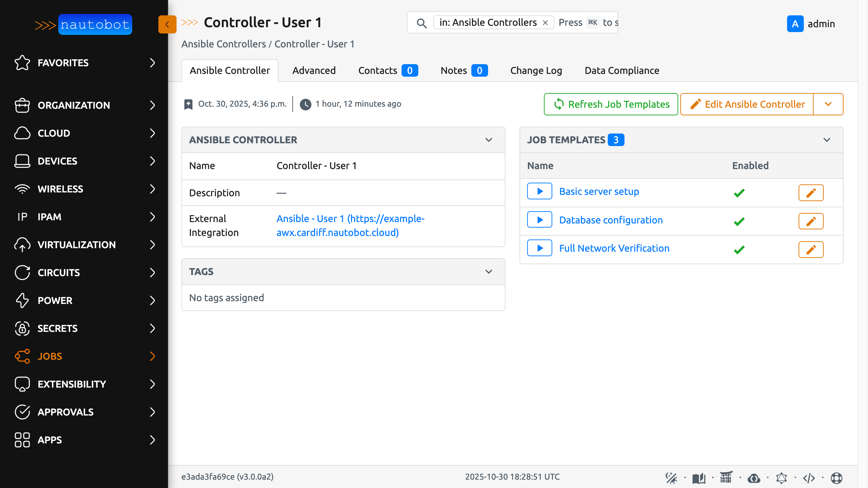Collapse the Ansible Controller panel
The width and height of the screenshot is (868, 488).
[x=488, y=140]
